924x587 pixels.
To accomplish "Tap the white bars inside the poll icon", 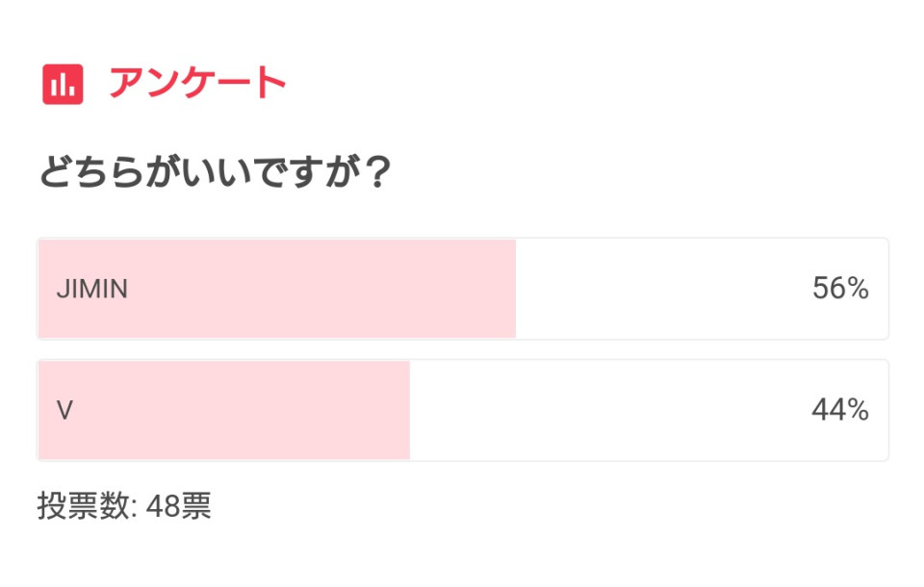I will (x=63, y=85).
